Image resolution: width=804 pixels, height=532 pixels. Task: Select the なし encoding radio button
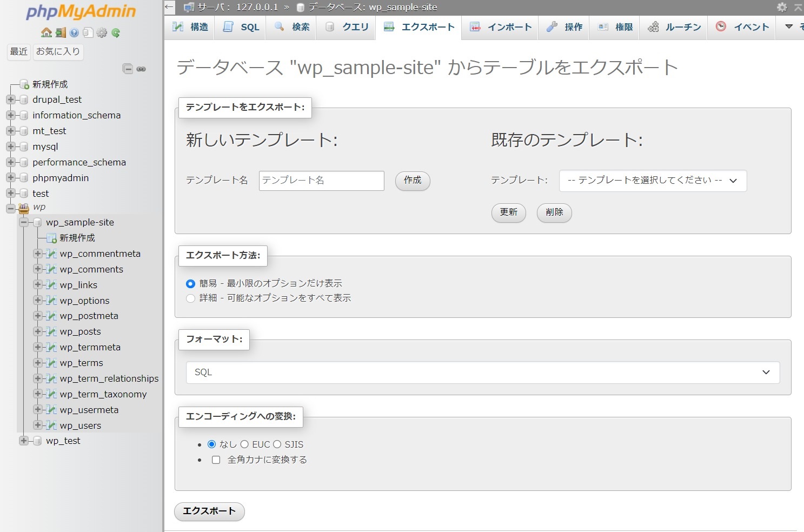[212, 444]
